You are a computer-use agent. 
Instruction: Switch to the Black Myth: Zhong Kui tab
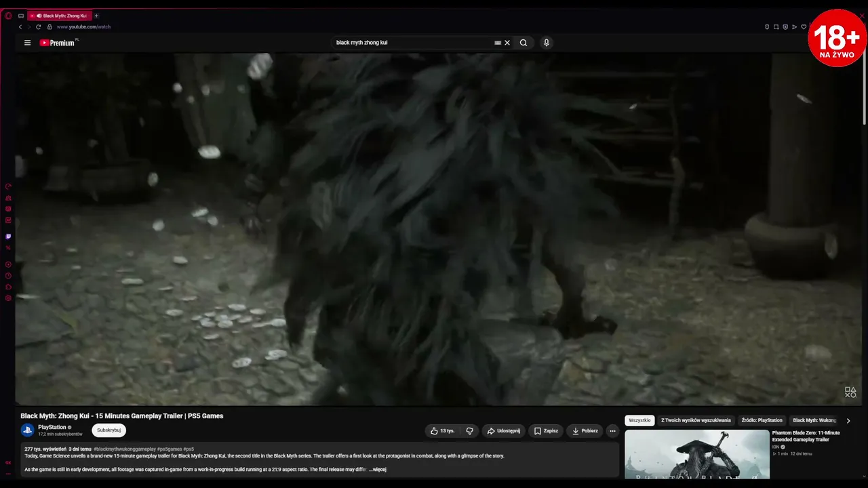pos(60,16)
